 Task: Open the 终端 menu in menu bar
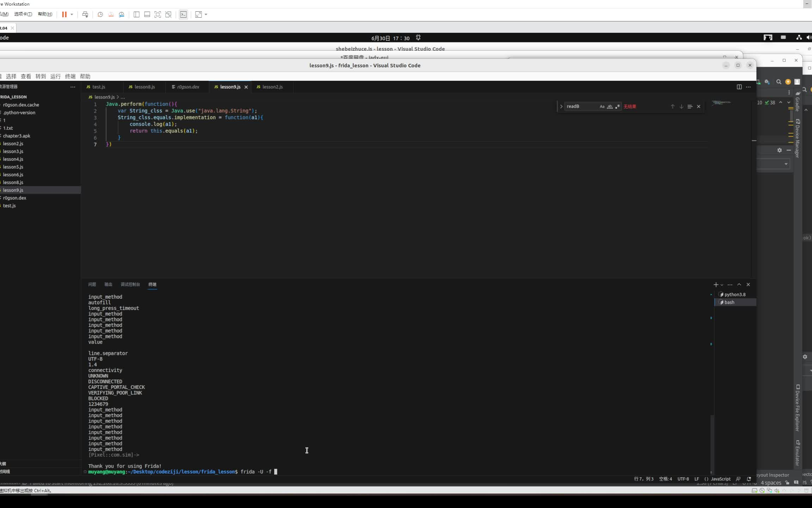(x=70, y=77)
